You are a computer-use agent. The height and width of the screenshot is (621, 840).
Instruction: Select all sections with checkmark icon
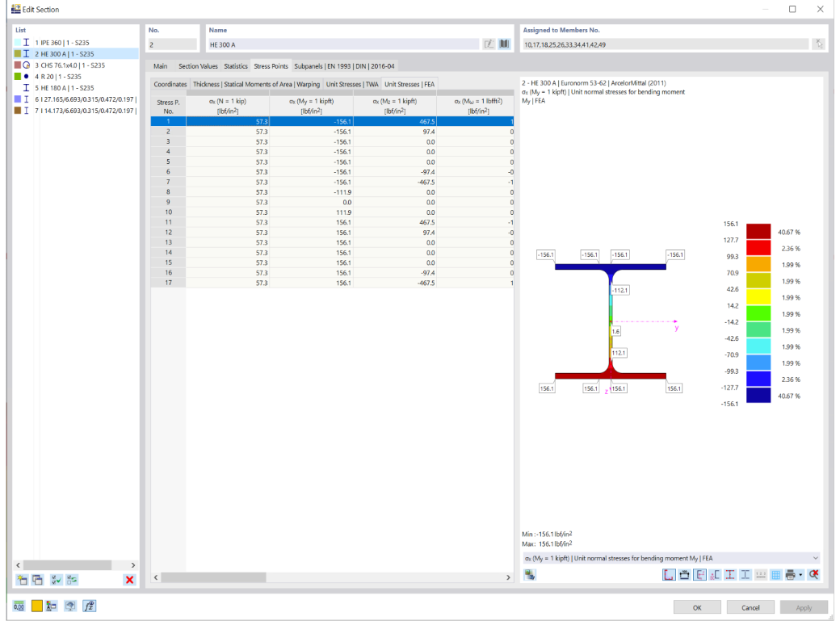coord(57,580)
